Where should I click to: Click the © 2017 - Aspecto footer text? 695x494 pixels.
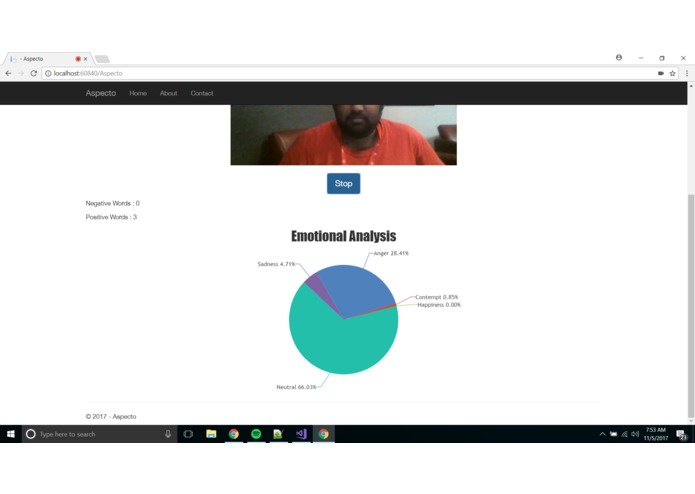(111, 416)
